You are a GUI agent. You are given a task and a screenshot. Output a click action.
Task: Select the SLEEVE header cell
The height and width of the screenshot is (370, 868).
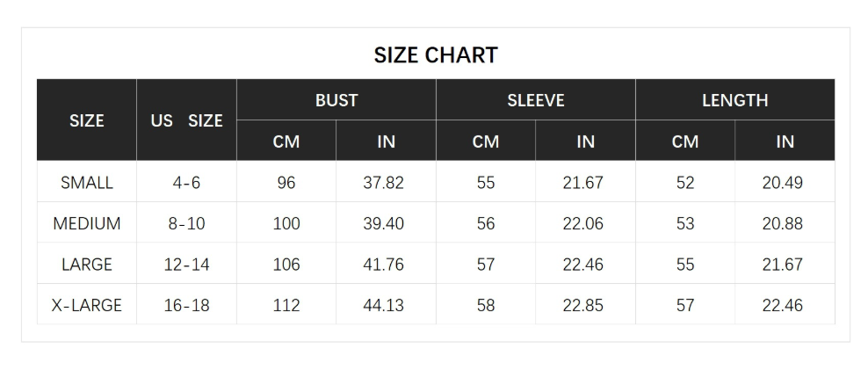(x=535, y=100)
